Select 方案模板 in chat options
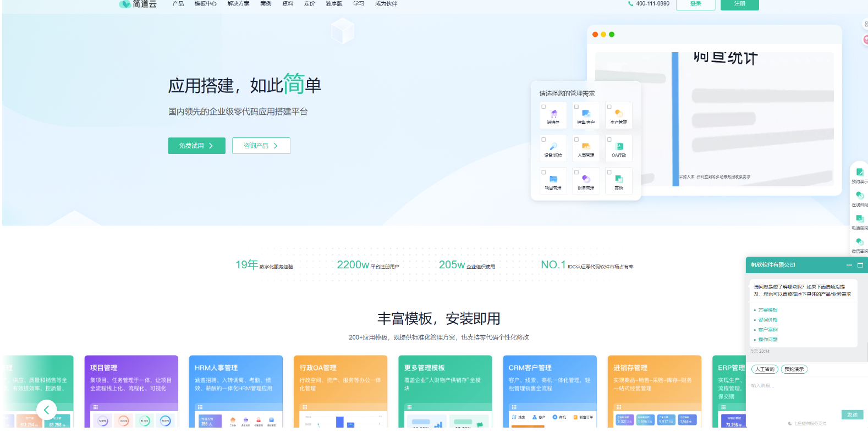The width and height of the screenshot is (868, 443). pyautogui.click(x=768, y=310)
